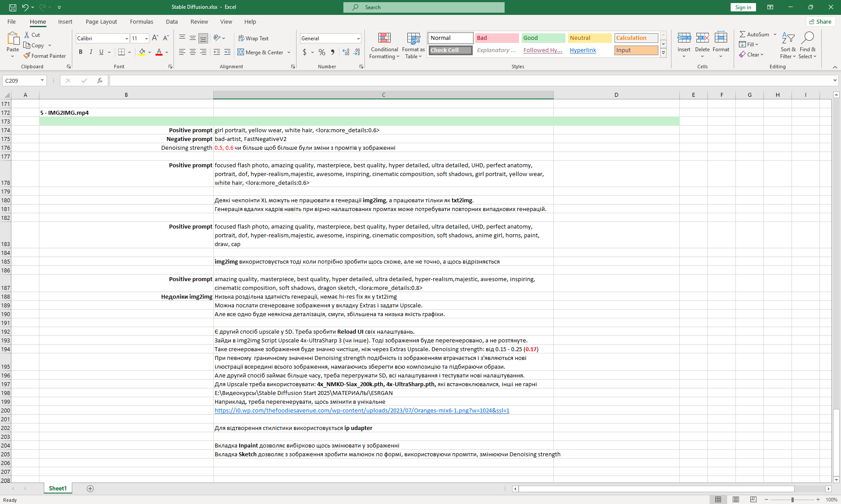Click the Increase Font Size icon

pyautogui.click(x=155, y=39)
